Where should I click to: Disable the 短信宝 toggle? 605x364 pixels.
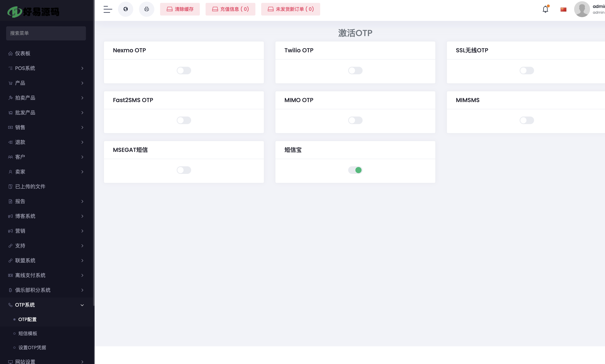pyautogui.click(x=355, y=170)
